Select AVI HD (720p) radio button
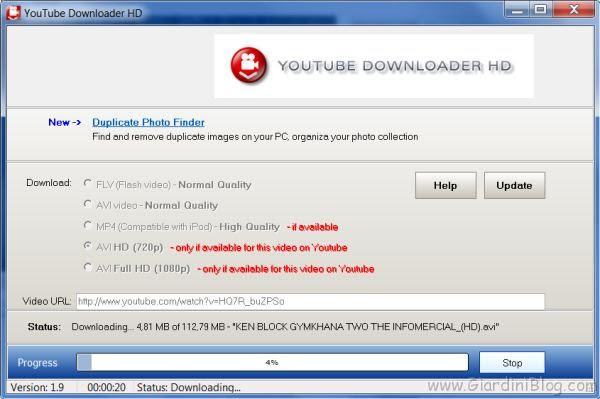The image size is (600, 399). [87, 246]
